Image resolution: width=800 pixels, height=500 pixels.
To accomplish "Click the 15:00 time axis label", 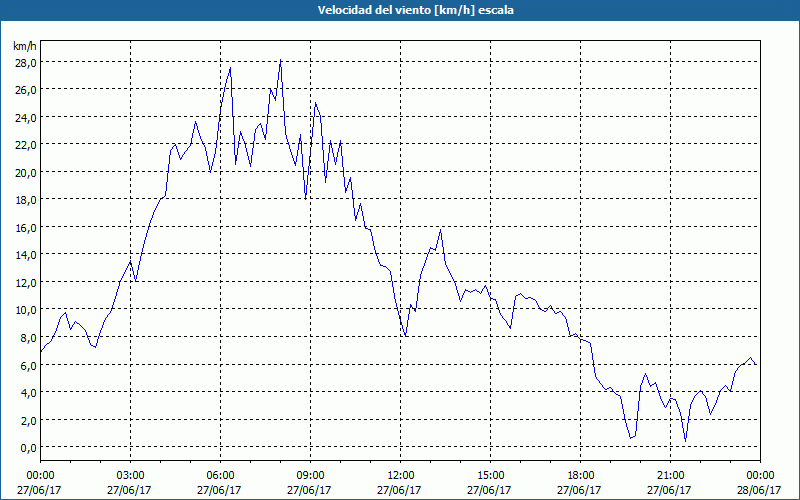I will [490, 476].
